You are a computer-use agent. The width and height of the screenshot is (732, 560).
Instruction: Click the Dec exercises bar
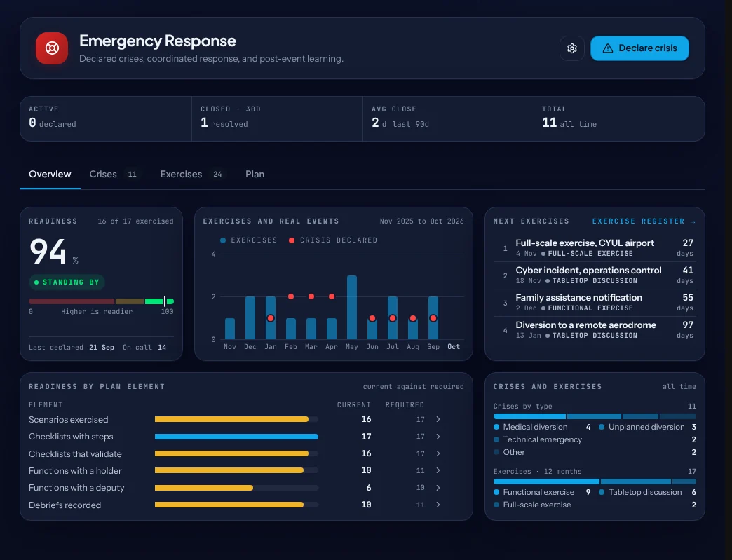pos(250,317)
